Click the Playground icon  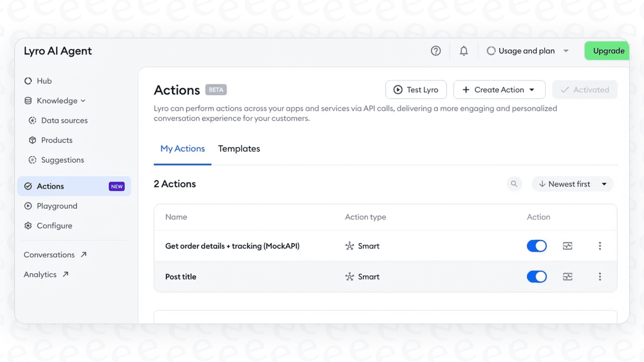click(x=28, y=206)
